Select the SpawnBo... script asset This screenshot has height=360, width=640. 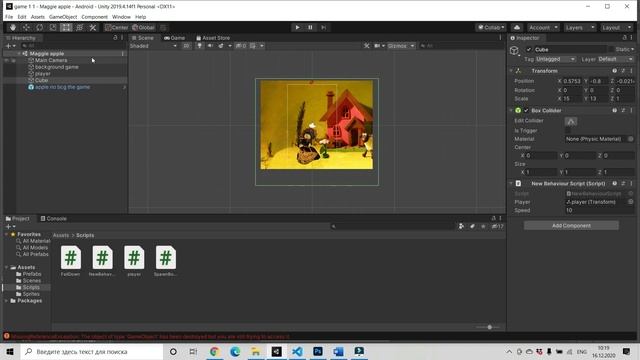pyautogui.click(x=165, y=261)
